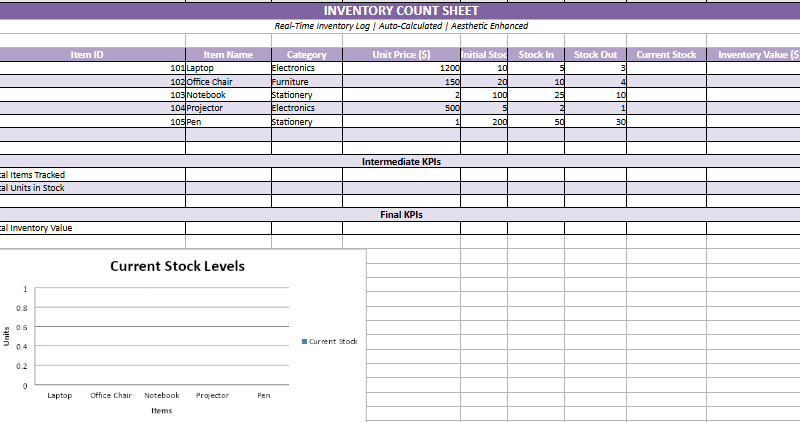800x422 pixels.
Task: Select the unit price 500 cell
Action: point(402,108)
